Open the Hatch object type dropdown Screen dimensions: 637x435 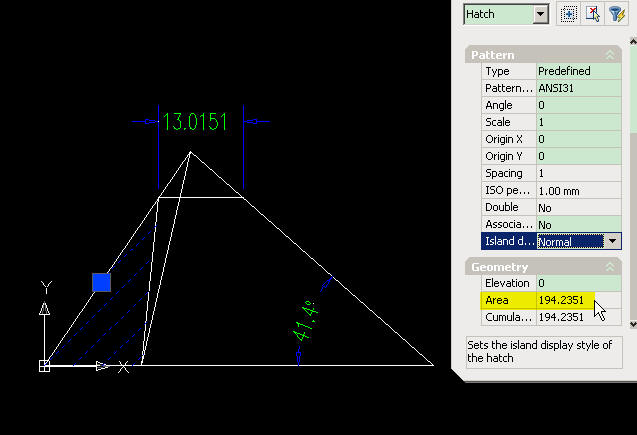(x=540, y=15)
